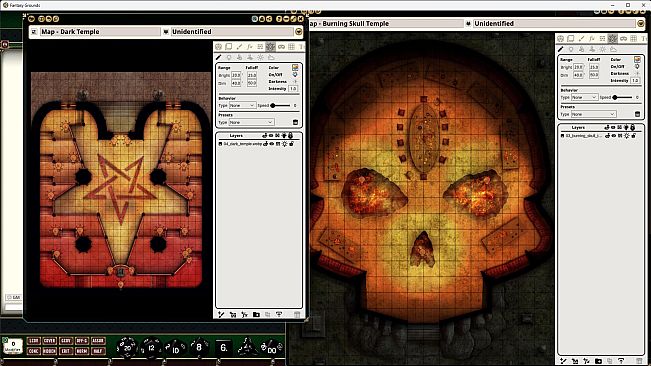Toggle light On/Off bulb in Dark Temple panel
The width and height of the screenshot is (651, 366).
[x=295, y=75]
